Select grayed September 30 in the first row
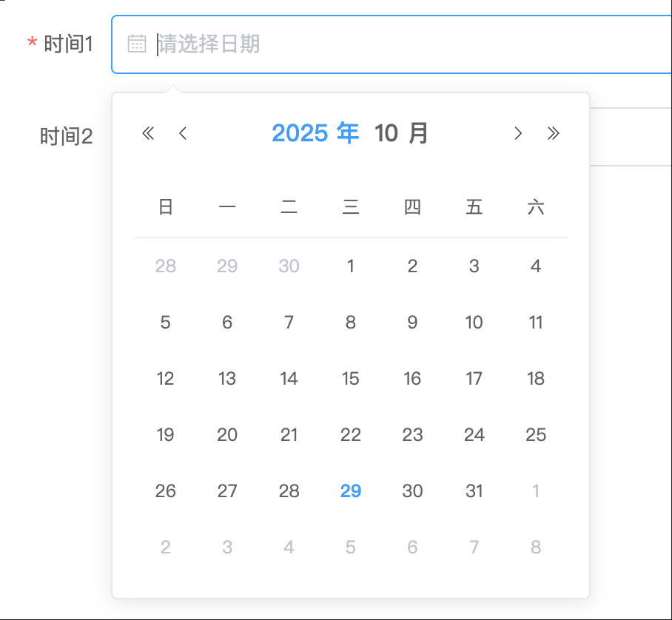The height and width of the screenshot is (620, 672). [289, 266]
